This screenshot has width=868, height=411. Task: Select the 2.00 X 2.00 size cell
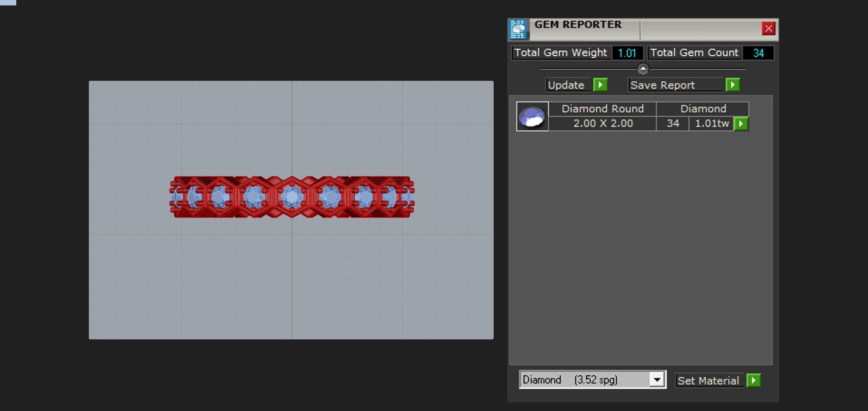click(603, 124)
